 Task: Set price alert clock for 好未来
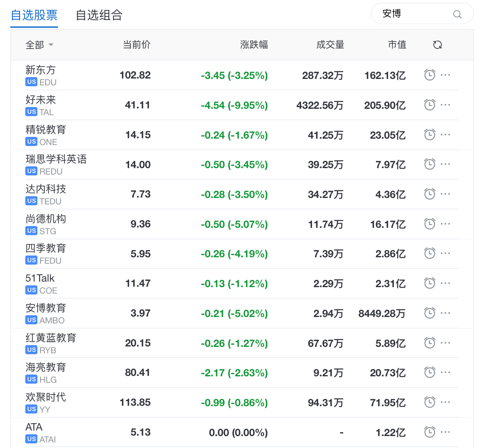click(x=430, y=105)
